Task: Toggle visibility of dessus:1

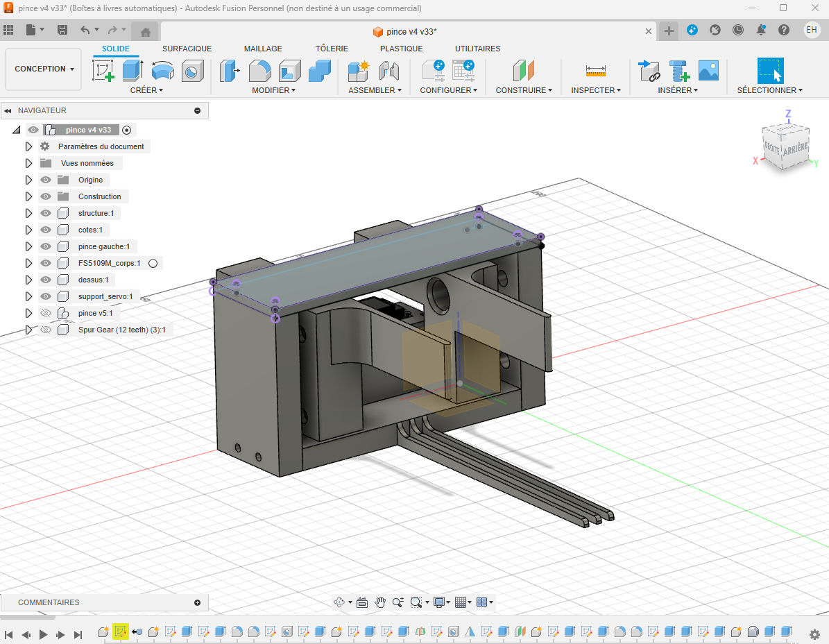Action: [46, 280]
